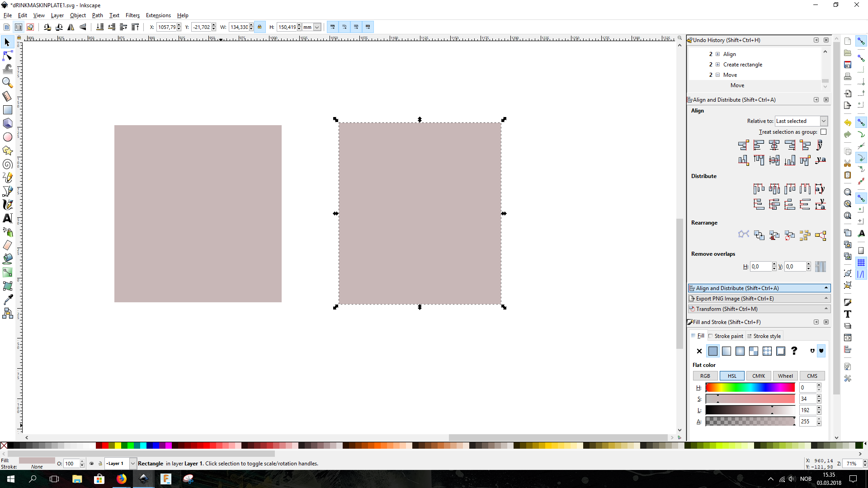Click Lower selection to bottom icon
868x488 pixels.
tap(100, 27)
